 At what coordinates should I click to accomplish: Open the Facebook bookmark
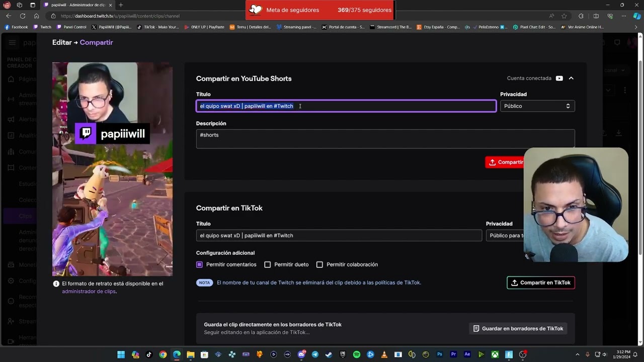tap(16, 27)
